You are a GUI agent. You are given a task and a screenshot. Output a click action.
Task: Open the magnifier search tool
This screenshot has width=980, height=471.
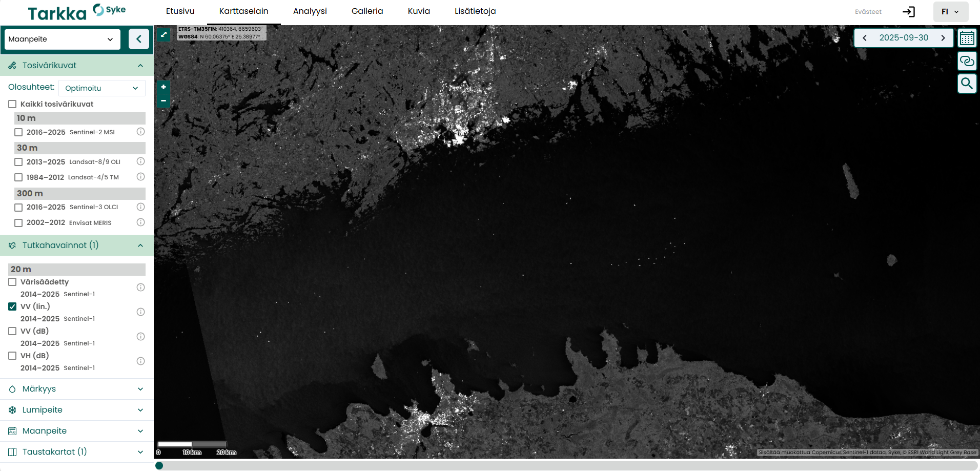click(x=967, y=84)
